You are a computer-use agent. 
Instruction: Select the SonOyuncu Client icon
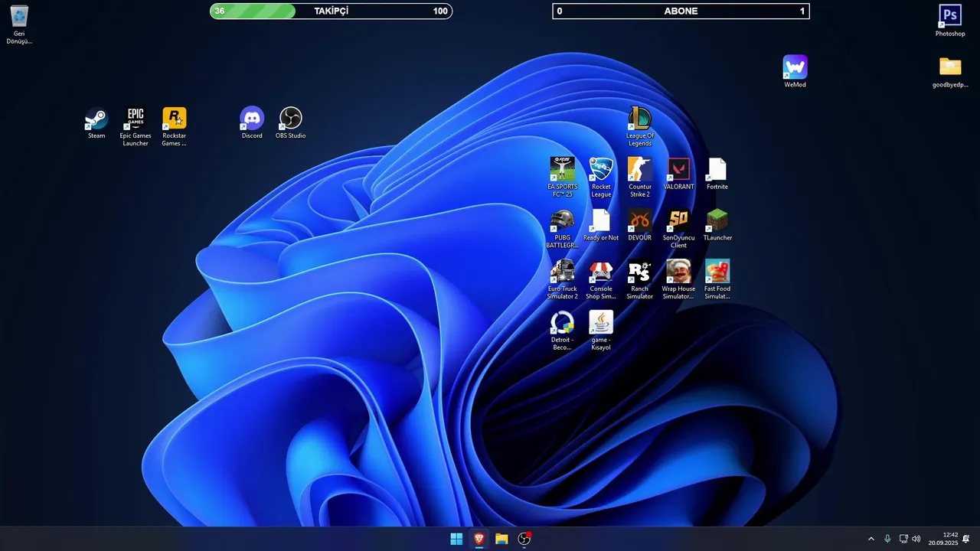tap(679, 229)
